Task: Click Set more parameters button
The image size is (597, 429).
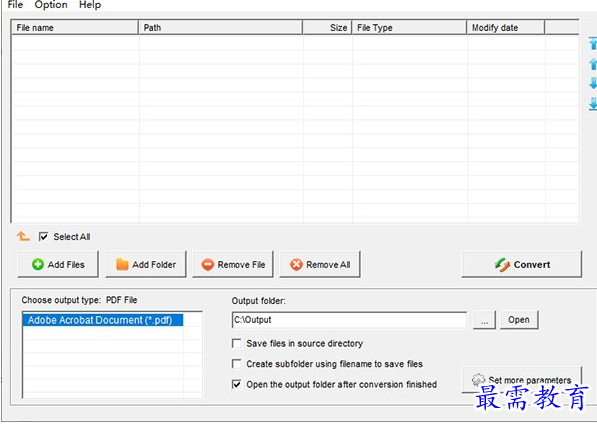Action: [522, 380]
